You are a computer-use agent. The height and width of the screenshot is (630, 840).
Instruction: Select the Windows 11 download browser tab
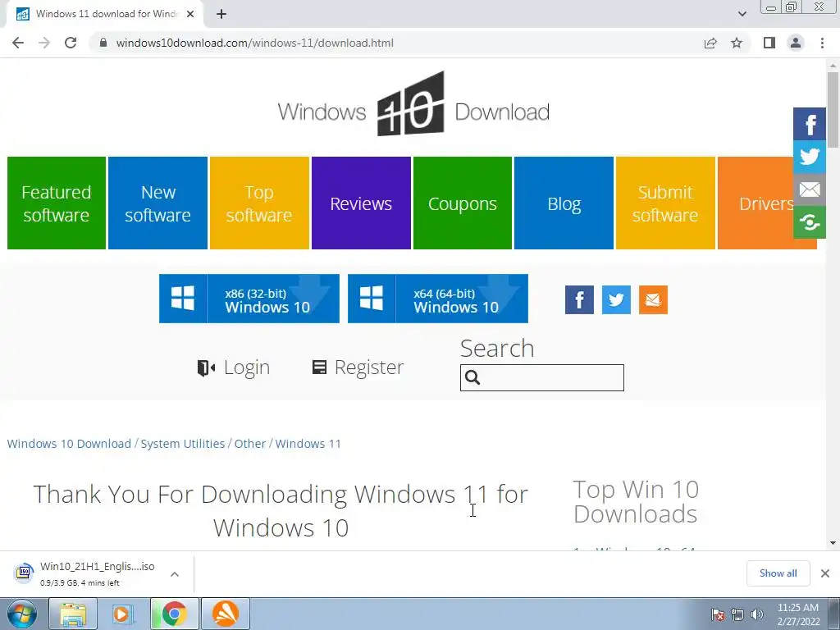click(105, 14)
